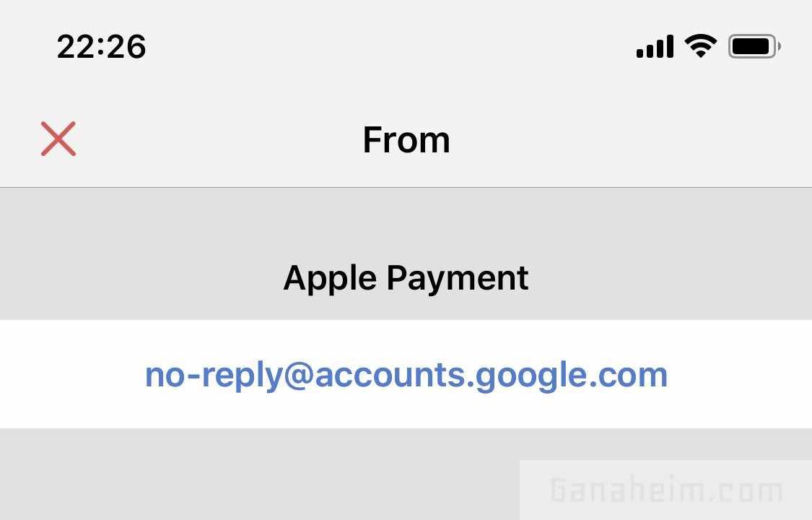
Task: Tap the red X icon
Action: coord(58,139)
